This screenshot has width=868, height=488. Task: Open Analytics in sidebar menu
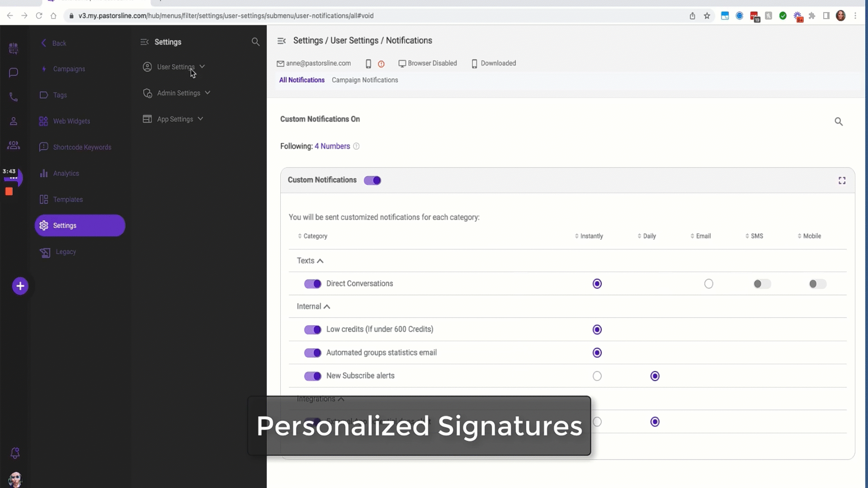[59, 174]
